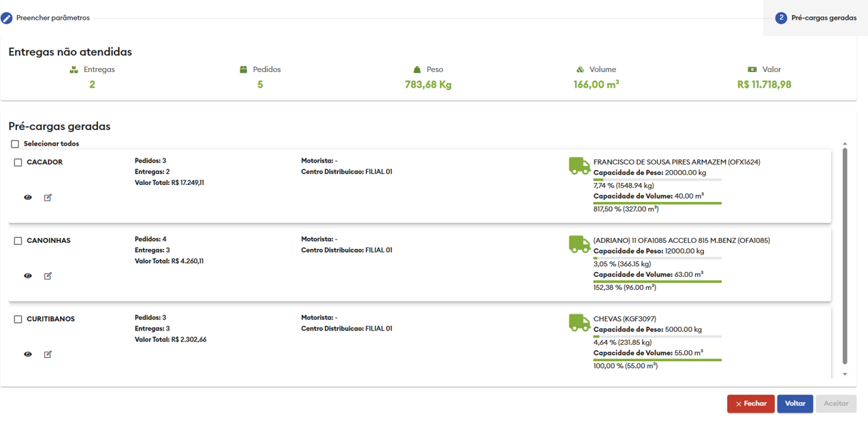This screenshot has width=868, height=421.
Task: Click the truck icon for ACCELO 815 M.BENZ
Action: (579, 244)
